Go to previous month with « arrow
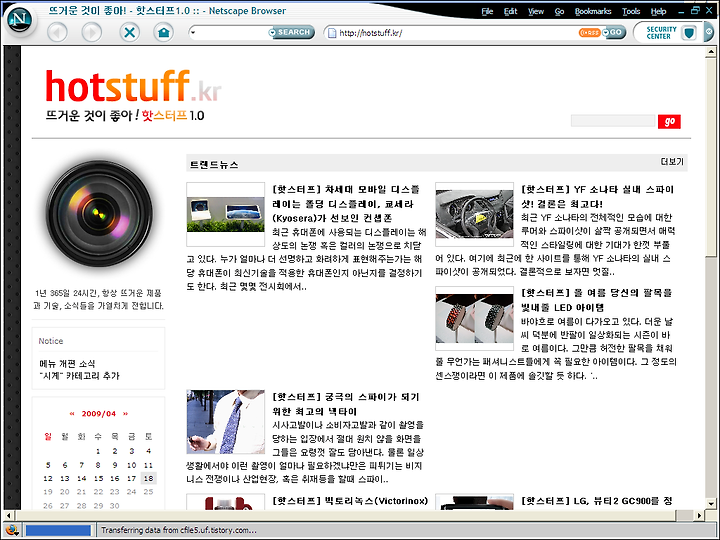Viewport: 720px width, 540px height. (72, 414)
